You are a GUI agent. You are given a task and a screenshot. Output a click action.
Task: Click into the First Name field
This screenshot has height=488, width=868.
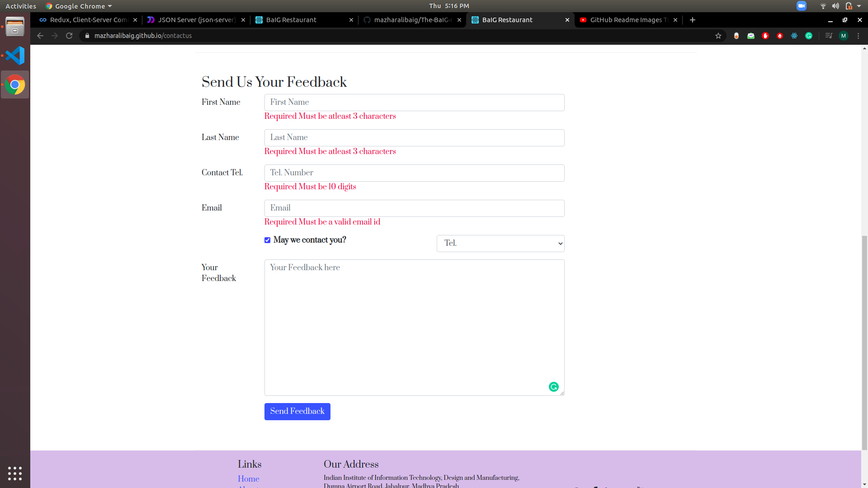[414, 103]
